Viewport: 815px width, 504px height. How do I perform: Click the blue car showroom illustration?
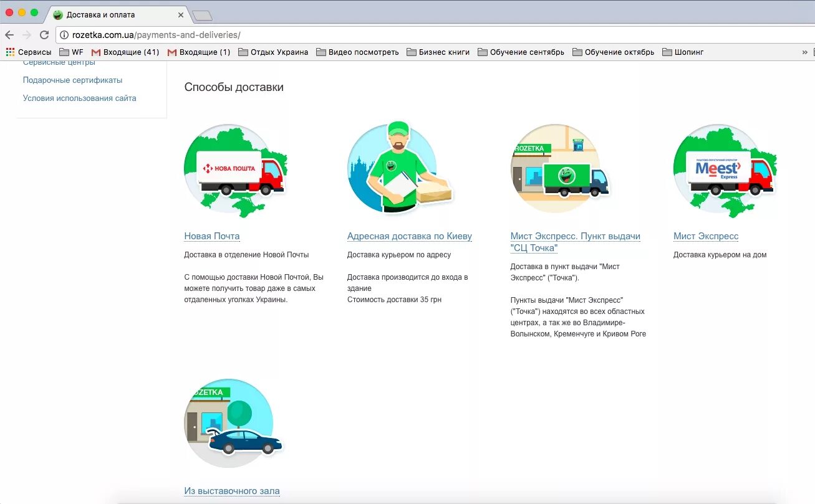click(x=233, y=424)
